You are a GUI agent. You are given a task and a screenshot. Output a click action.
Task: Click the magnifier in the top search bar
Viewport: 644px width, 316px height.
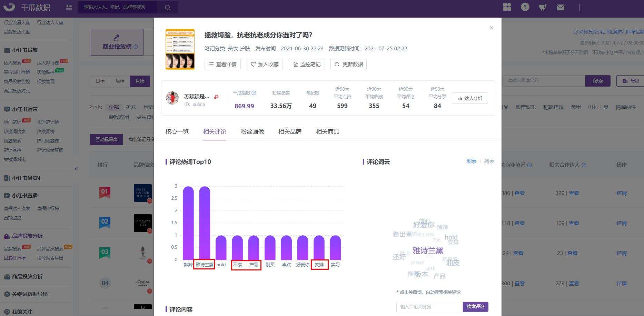click(x=168, y=7)
